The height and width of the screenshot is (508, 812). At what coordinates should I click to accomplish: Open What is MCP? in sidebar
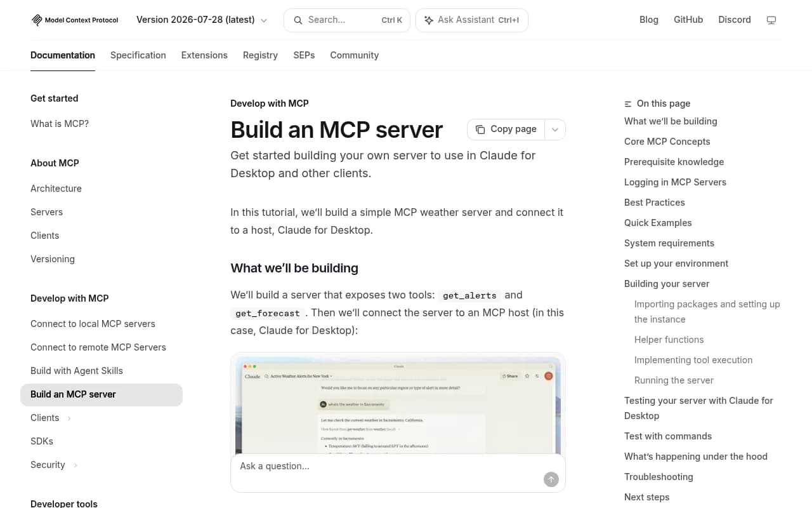(101, 124)
